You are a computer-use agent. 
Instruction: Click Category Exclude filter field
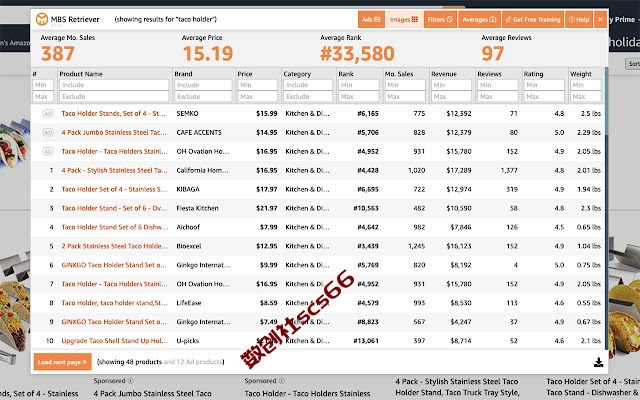(308, 96)
